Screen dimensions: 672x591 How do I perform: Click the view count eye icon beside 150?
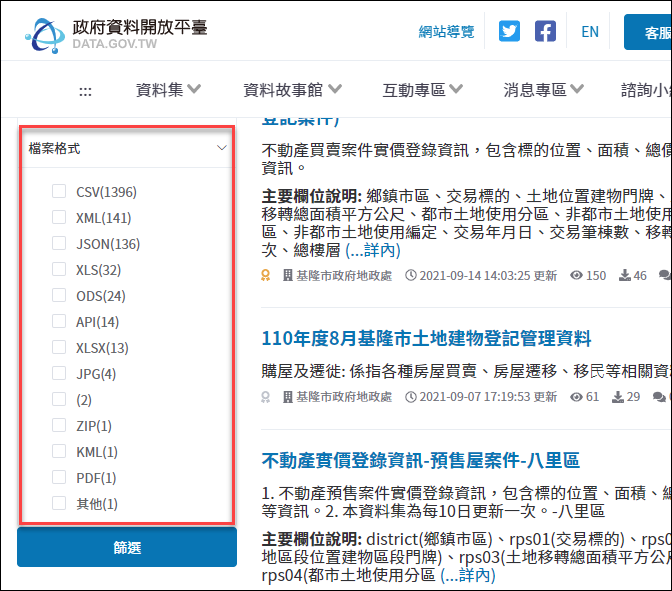[576, 275]
